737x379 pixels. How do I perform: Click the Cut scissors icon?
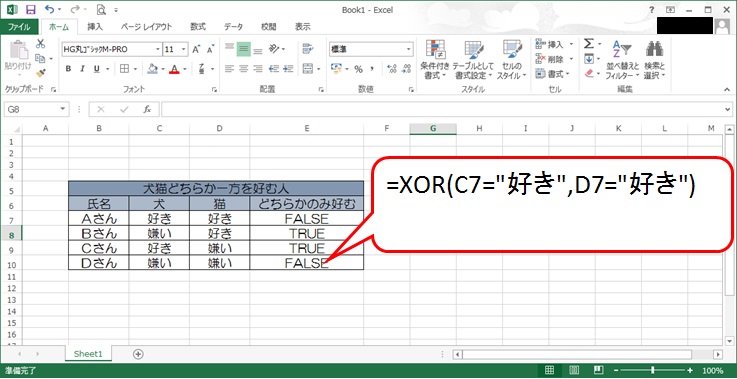click(40, 44)
